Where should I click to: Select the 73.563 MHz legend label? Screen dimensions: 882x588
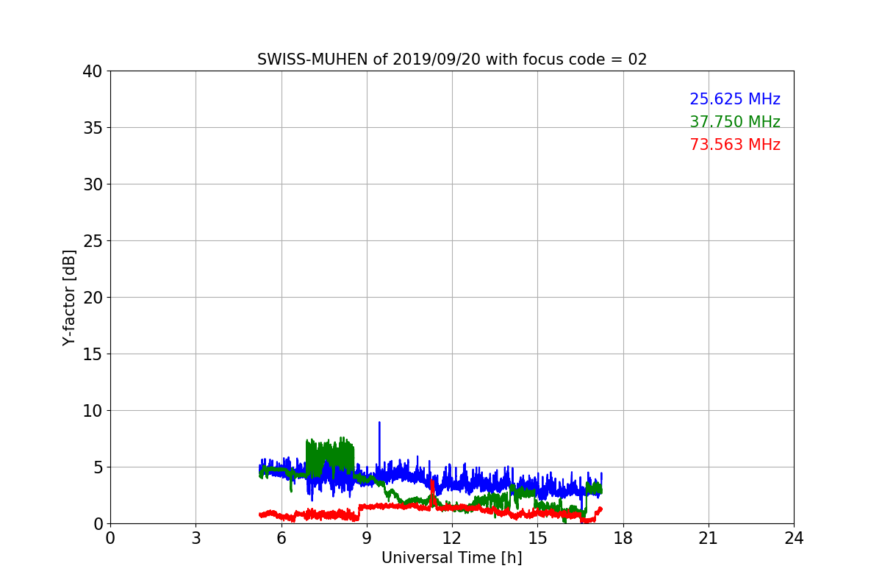(x=734, y=145)
